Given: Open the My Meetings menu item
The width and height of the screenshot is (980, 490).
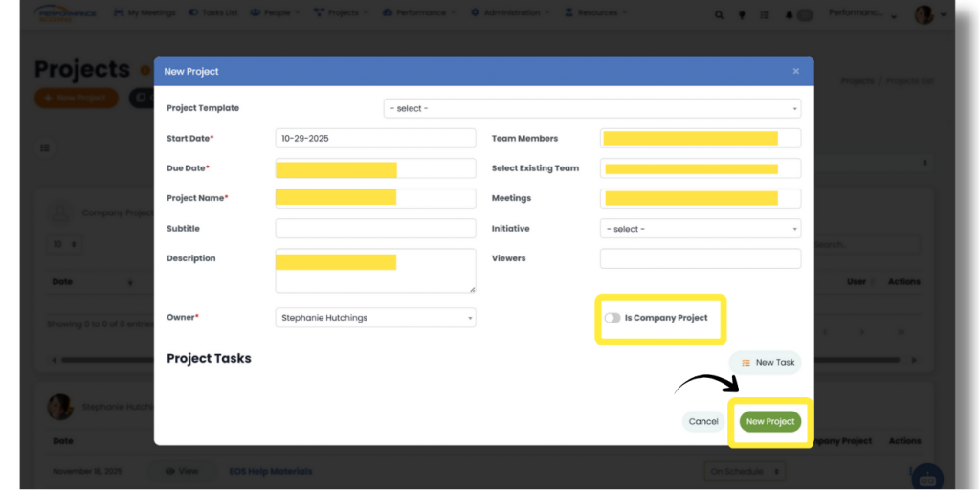Looking at the screenshot, I should click(145, 13).
